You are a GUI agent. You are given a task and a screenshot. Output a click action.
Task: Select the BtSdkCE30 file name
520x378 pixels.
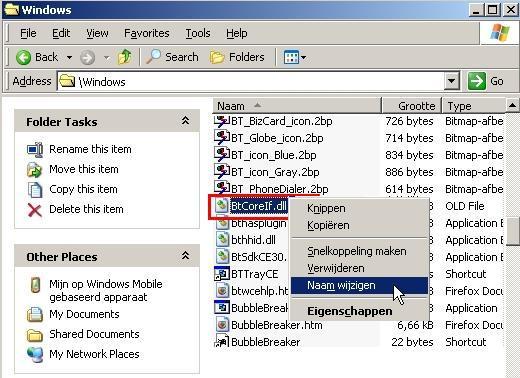click(259, 257)
